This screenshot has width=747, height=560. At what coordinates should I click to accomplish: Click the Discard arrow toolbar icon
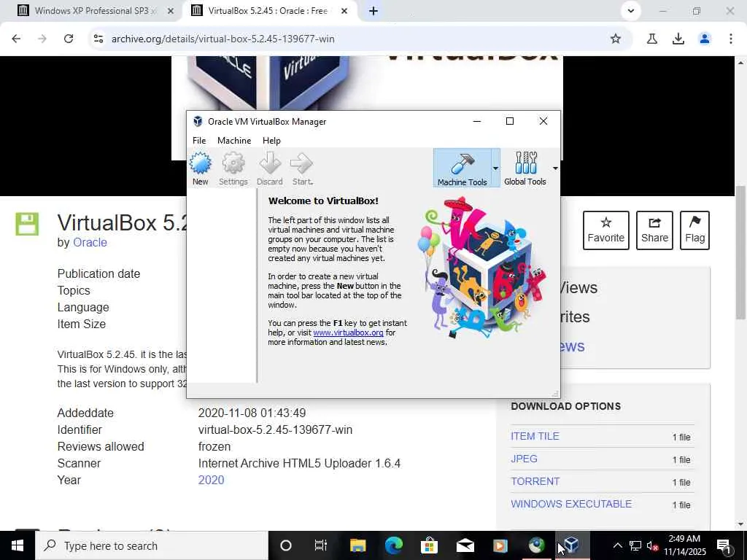(270, 168)
